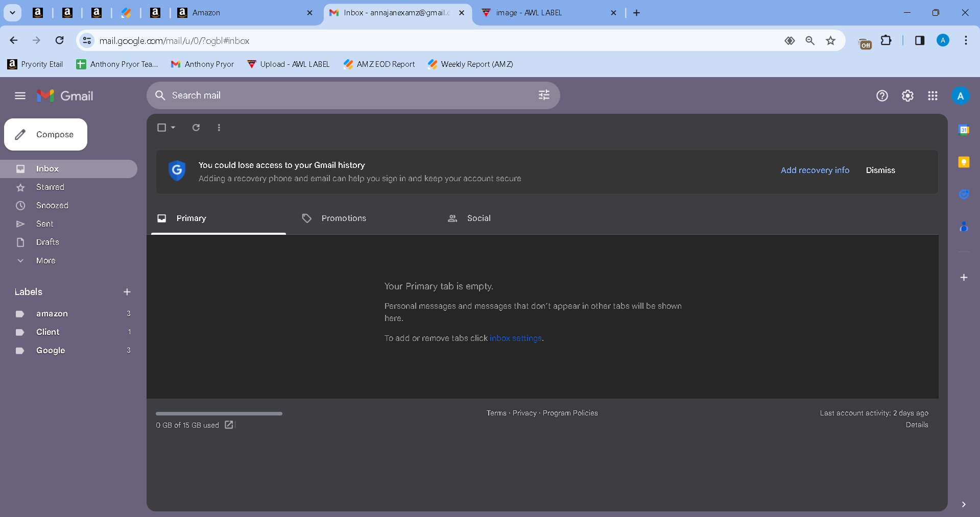
Task: Open the inbox More options menu
Action: pos(219,127)
